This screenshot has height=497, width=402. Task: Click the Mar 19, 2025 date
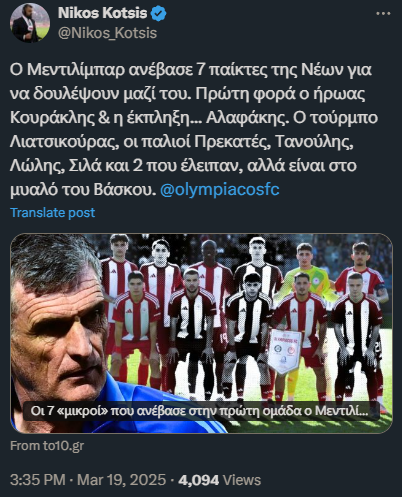coord(121,480)
